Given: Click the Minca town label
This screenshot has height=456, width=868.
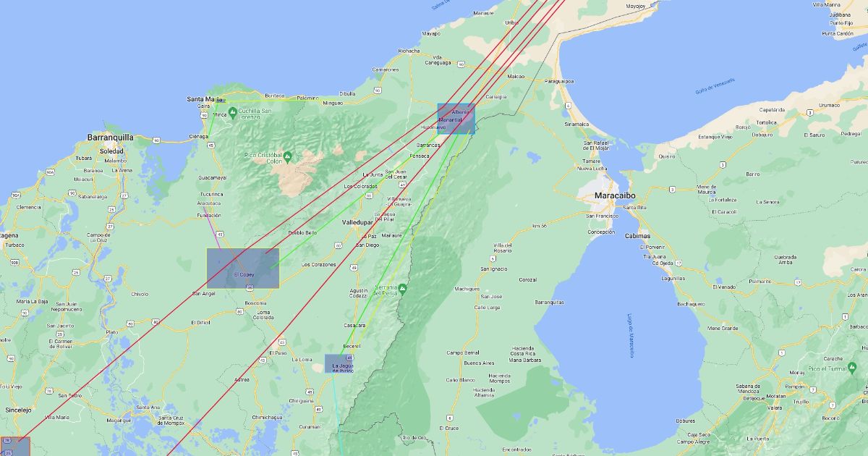Looking at the screenshot, I should pyautogui.click(x=219, y=114).
